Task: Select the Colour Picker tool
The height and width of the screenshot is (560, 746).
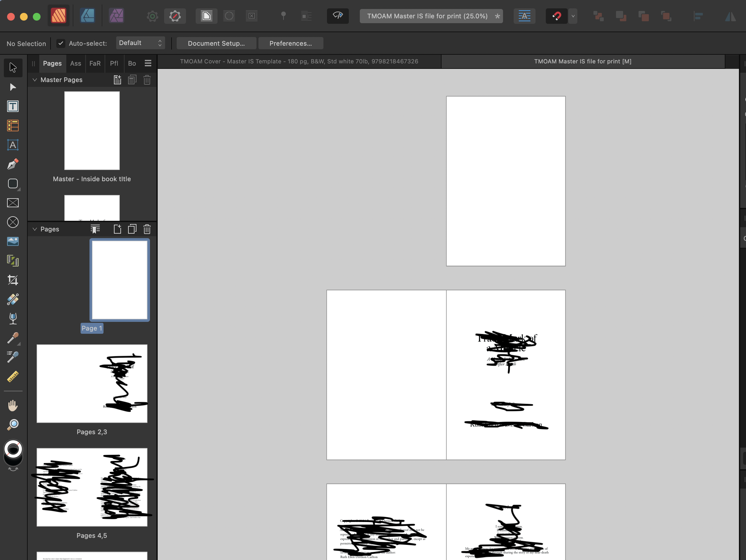Action: point(13,338)
